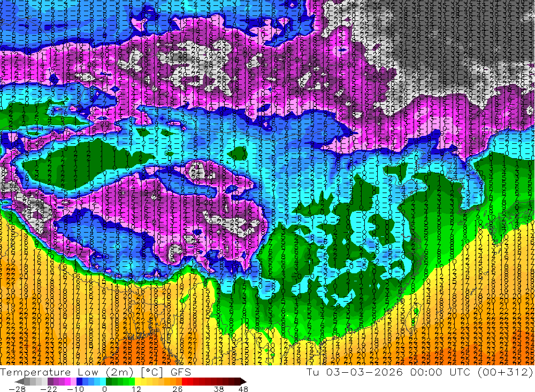Click the 'Tu 03-03-2026 00:00 UTC (00+312)' timestamp

point(419,372)
